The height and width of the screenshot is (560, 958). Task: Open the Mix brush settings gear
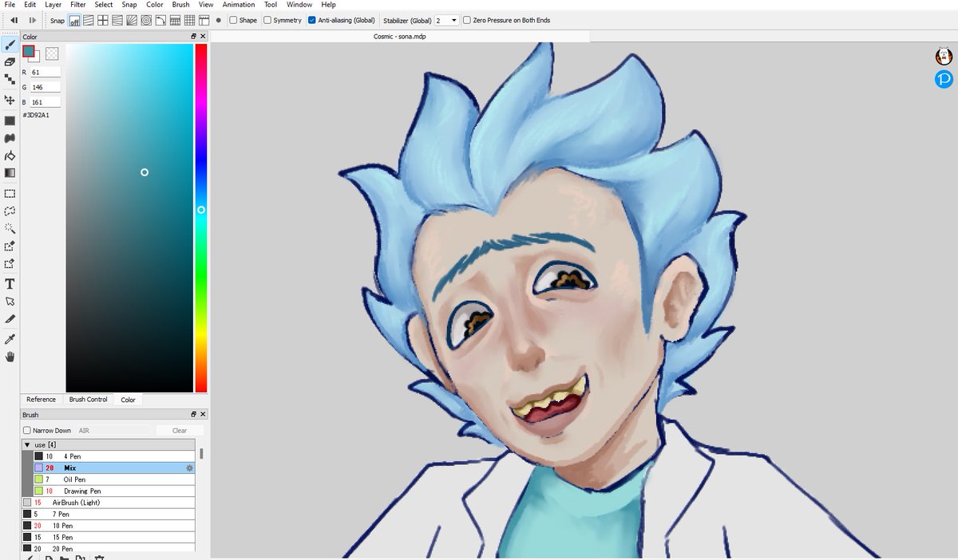click(x=189, y=467)
